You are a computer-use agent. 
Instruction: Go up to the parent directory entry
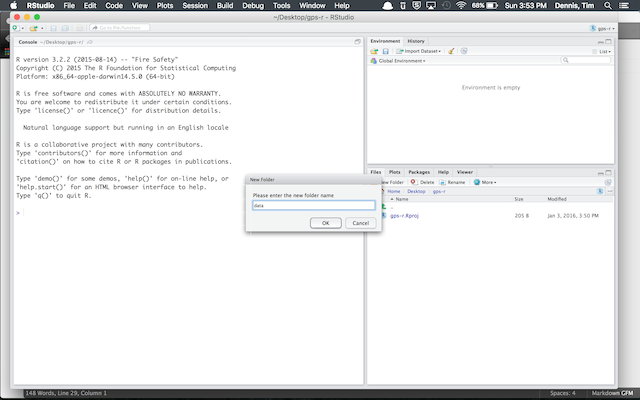pyautogui.click(x=391, y=207)
